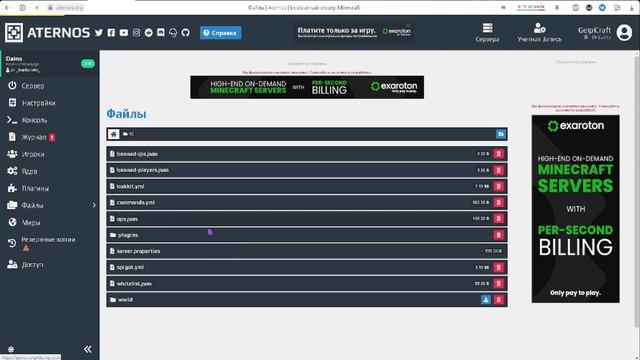Click the exaroton vertical side ad

[x=576, y=209]
